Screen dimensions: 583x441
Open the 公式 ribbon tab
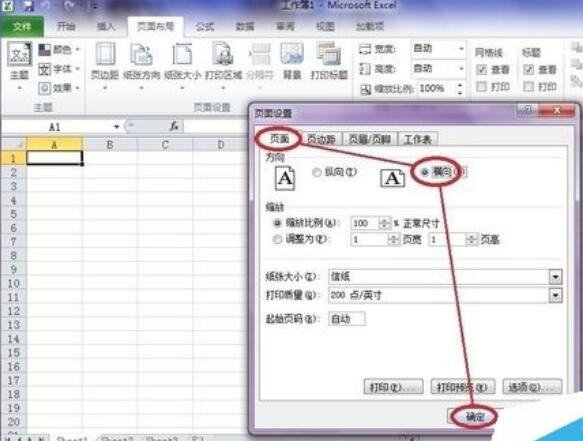pos(205,26)
